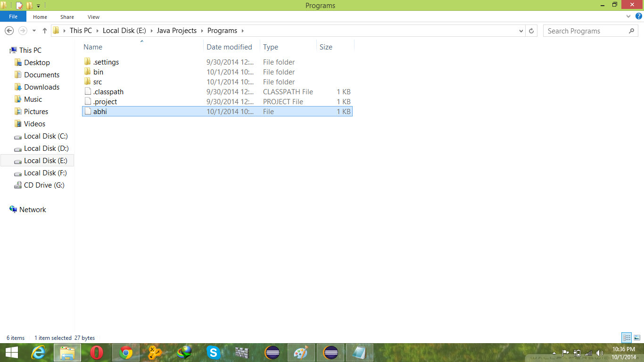Click inside the Search Programs box
The image size is (644, 362).
pos(585,31)
